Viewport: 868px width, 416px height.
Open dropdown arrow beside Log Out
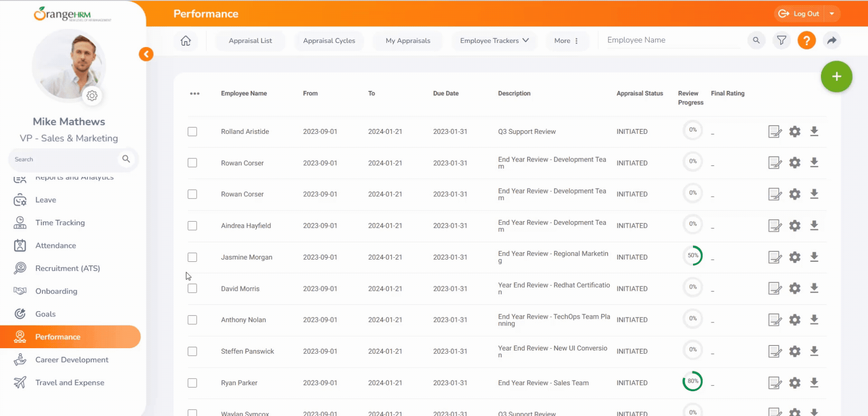point(831,14)
